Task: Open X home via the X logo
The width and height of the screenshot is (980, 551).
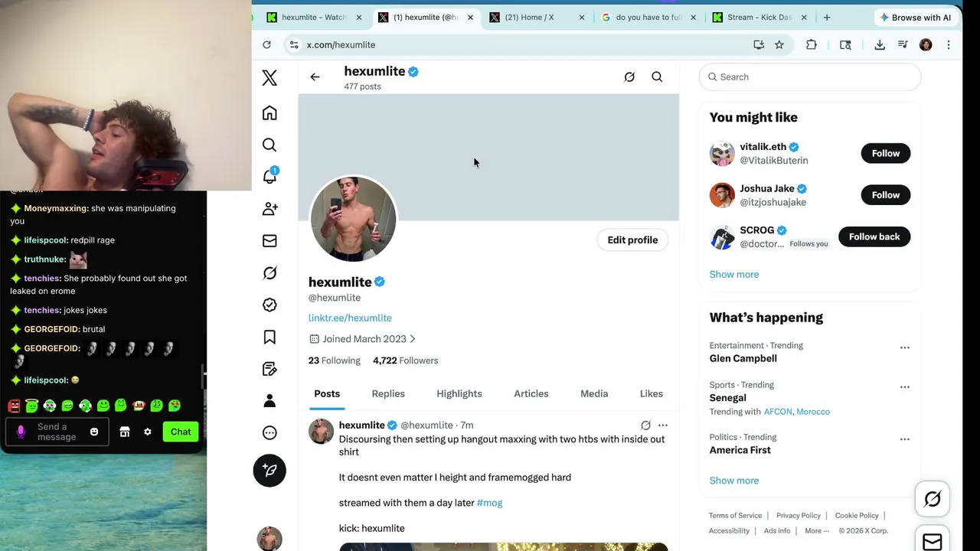Action: pos(269,77)
